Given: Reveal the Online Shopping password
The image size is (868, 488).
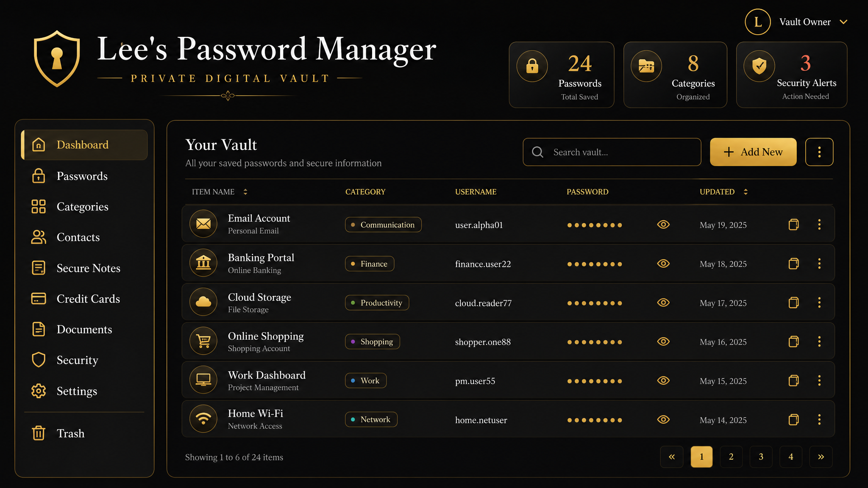Looking at the screenshot, I should click(x=663, y=341).
